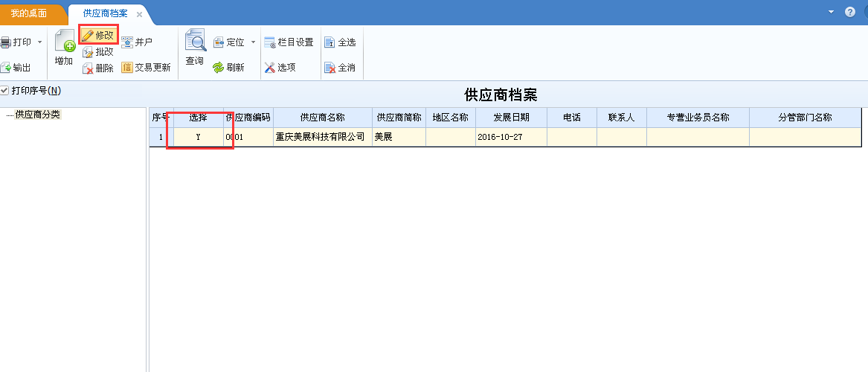Viewport: 868px width, 372px height.
Task: Open the top-right window dropdown arrow
Action: (831, 13)
